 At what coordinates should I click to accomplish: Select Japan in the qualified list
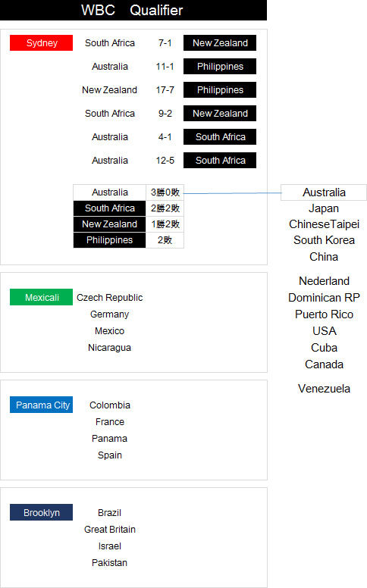[x=324, y=208]
